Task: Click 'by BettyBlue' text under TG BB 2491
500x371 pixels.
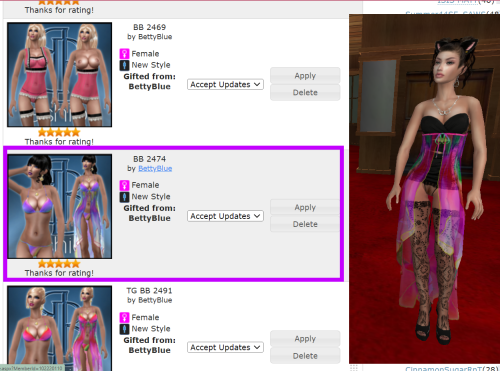Action: 149,300
